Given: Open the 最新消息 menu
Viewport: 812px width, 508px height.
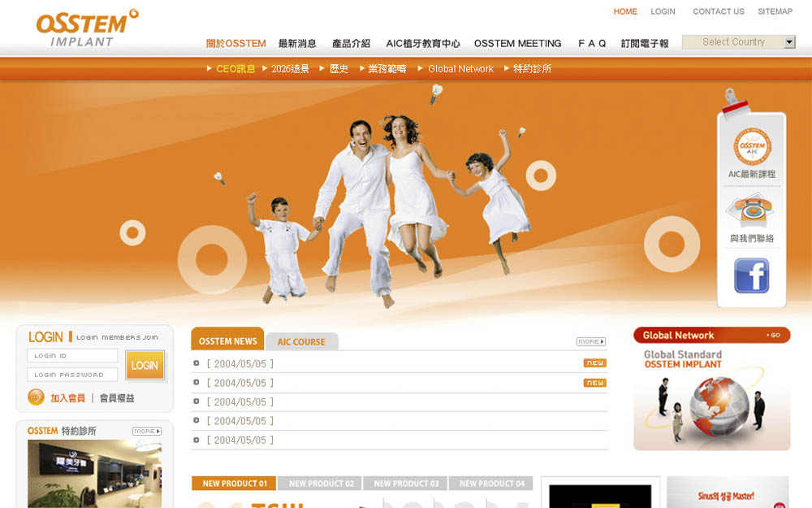Looking at the screenshot, I should [x=297, y=44].
